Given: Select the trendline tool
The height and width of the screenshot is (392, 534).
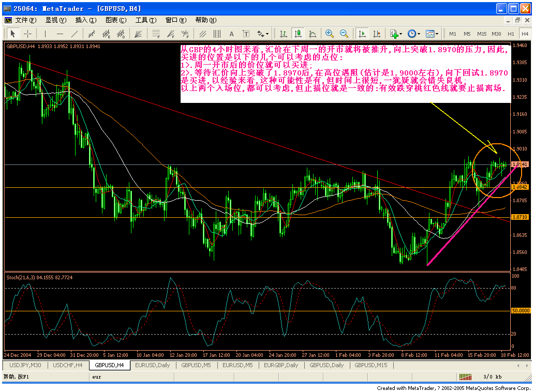Looking at the screenshot, I should [75, 34].
